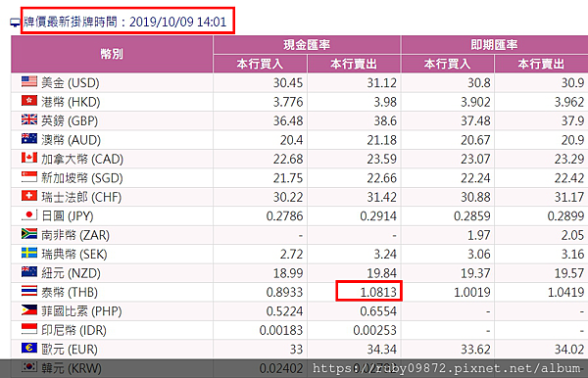
Task: Click the Australian flag icon for AUD
Action: click(x=29, y=139)
